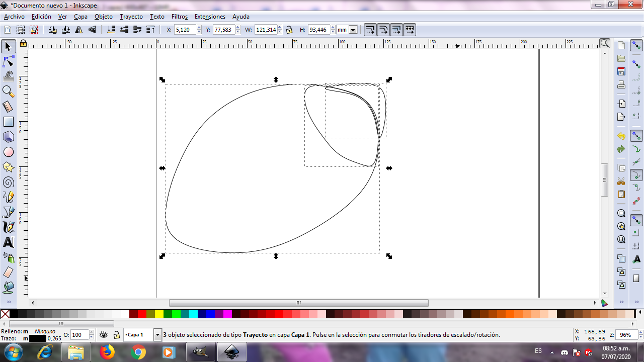Image resolution: width=644 pixels, height=362 pixels.
Task: Select the Ellipse circle tool
Action: click(x=8, y=152)
